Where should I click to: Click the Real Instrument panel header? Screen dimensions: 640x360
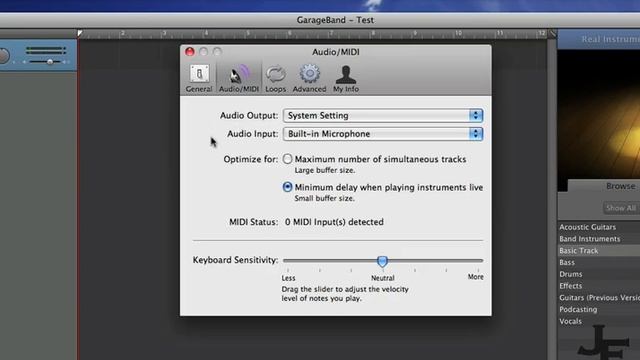(x=599, y=40)
